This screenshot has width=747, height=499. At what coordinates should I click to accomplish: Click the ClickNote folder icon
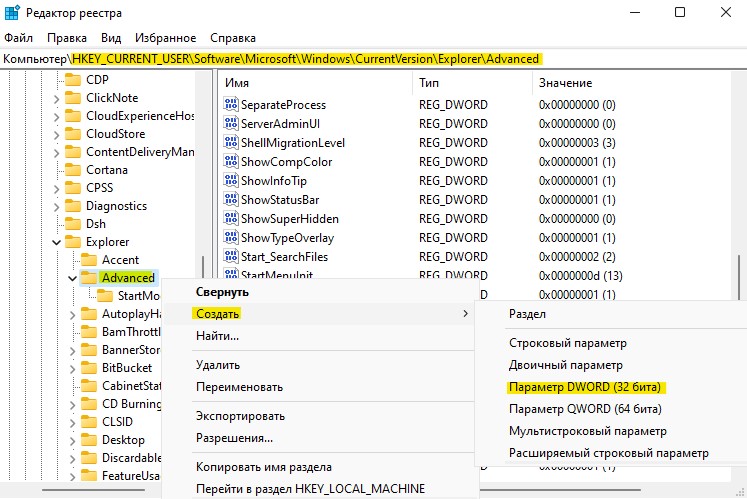[73, 97]
